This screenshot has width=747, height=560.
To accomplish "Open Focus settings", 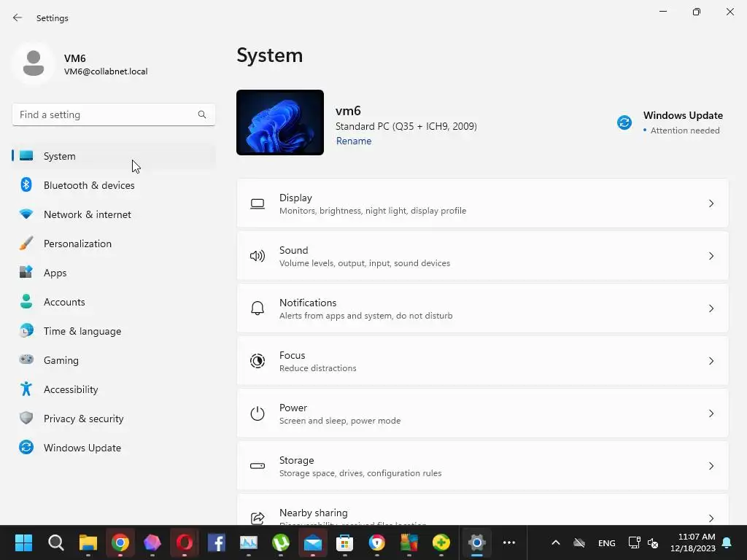I will tap(483, 361).
